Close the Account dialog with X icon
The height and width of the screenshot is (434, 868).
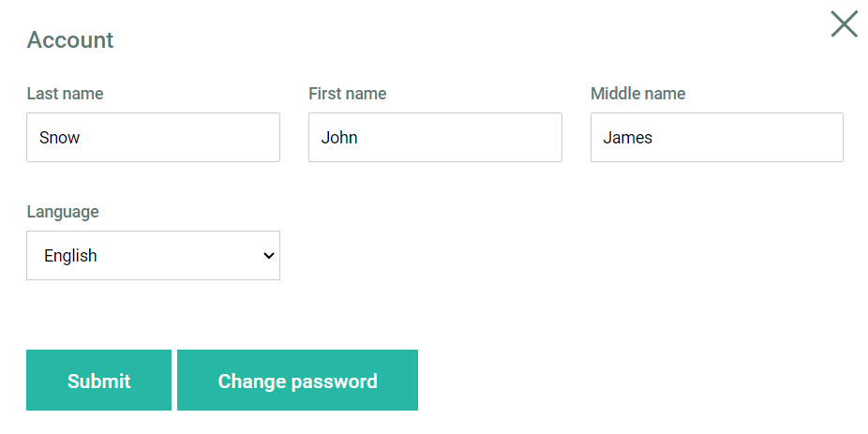point(844,23)
